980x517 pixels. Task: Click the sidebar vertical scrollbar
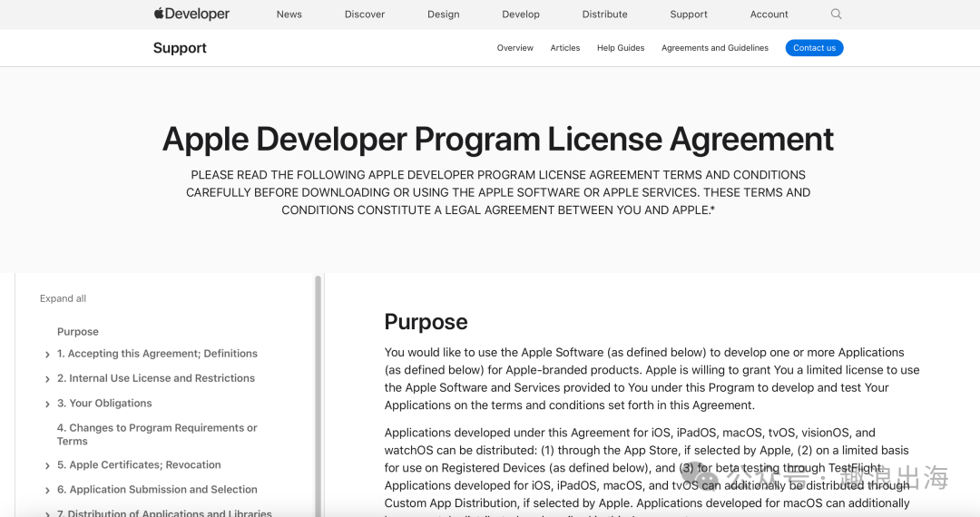(318, 395)
